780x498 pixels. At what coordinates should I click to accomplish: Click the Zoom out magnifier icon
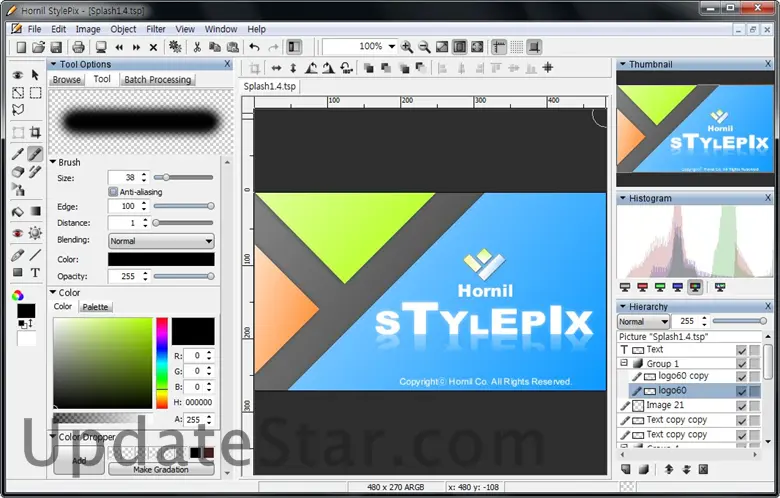424,47
